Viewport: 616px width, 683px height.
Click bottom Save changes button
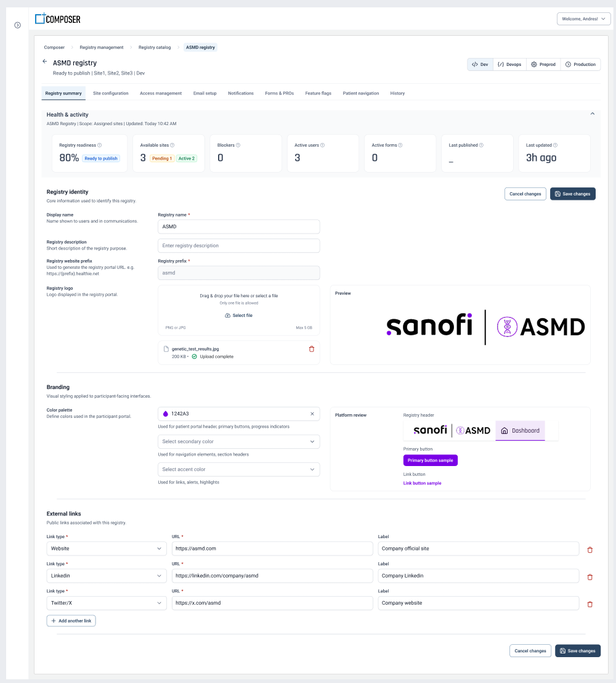tap(578, 651)
